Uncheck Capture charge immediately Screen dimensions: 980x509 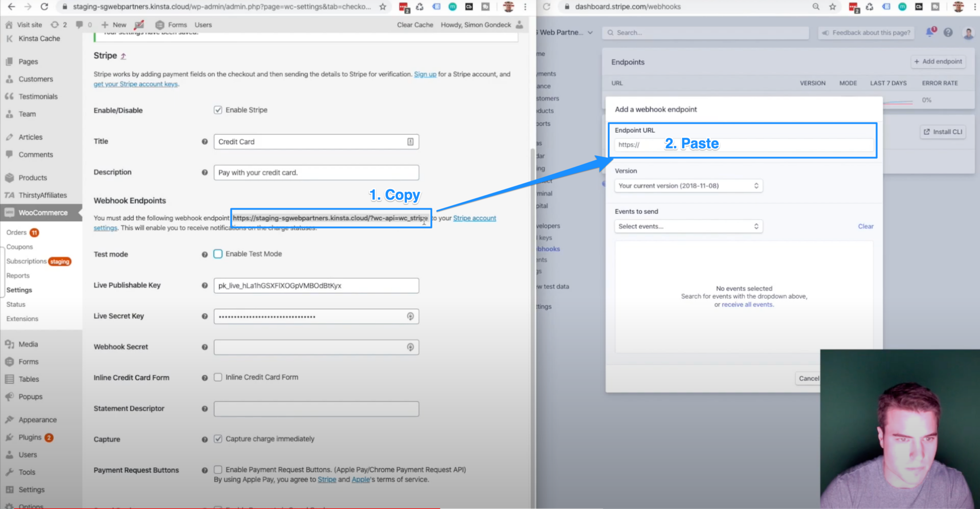click(x=219, y=438)
